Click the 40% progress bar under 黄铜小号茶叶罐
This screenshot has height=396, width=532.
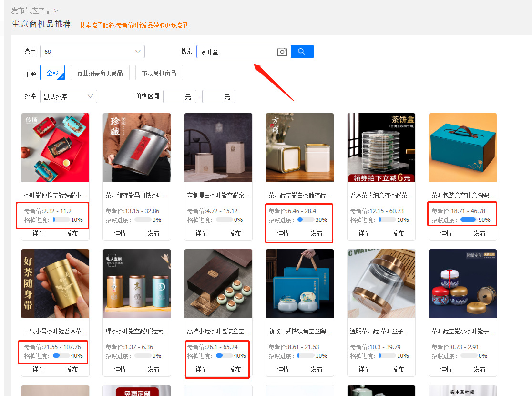(61, 355)
